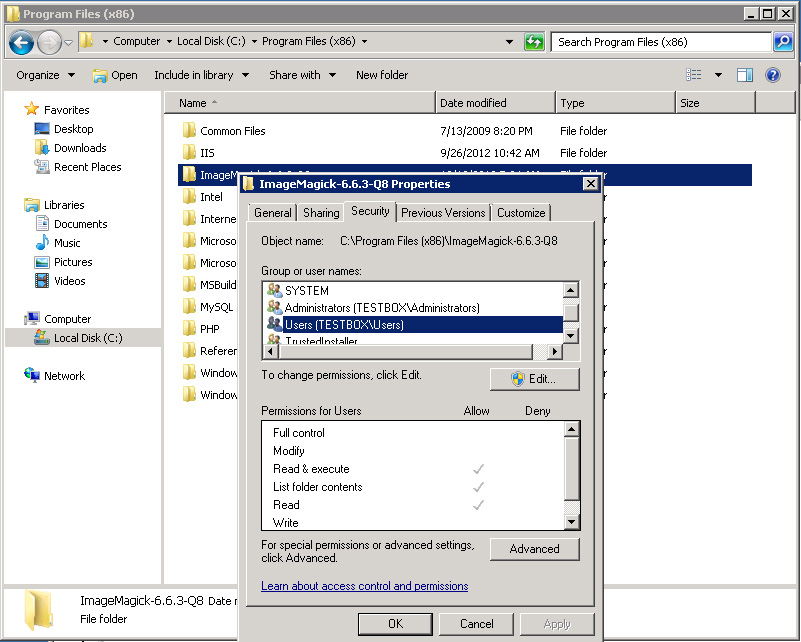Click the Favorites star icon
The width and height of the screenshot is (801, 642).
[x=32, y=109]
